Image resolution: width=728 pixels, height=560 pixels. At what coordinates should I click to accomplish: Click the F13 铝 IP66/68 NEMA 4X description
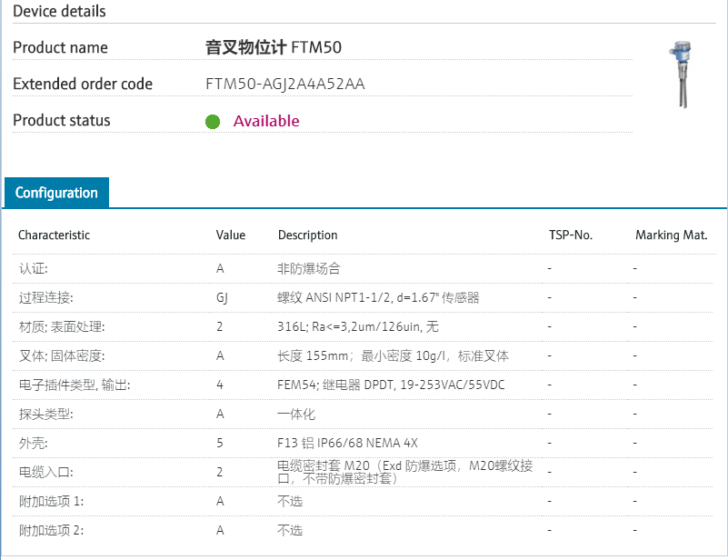347,443
